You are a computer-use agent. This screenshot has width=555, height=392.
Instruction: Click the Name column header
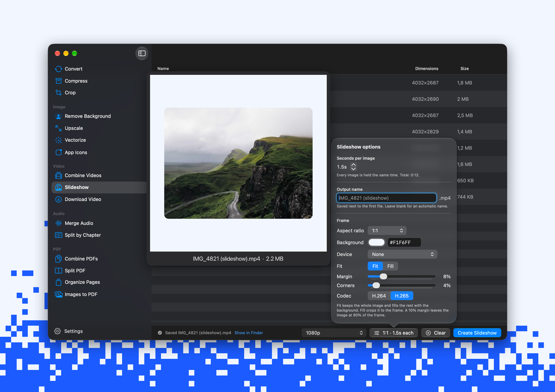(x=163, y=68)
